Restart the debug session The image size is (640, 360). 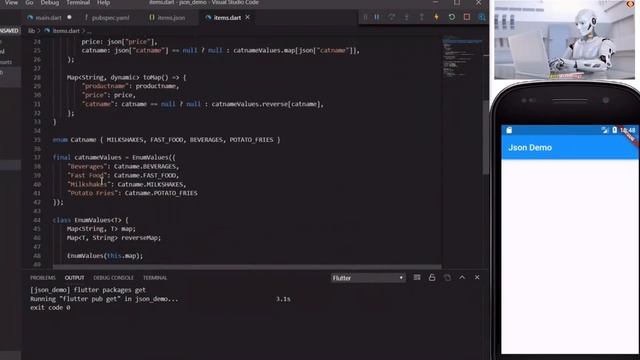click(x=451, y=17)
